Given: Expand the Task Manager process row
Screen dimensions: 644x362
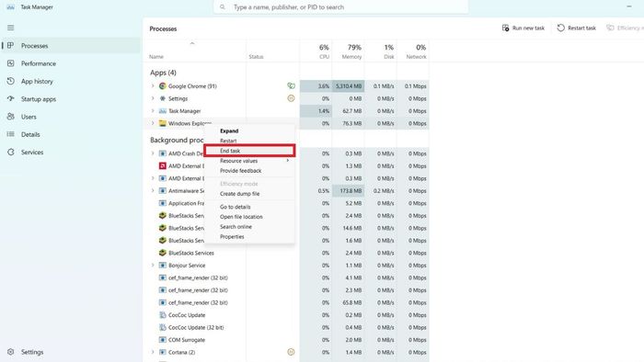Looking at the screenshot, I should point(153,110).
